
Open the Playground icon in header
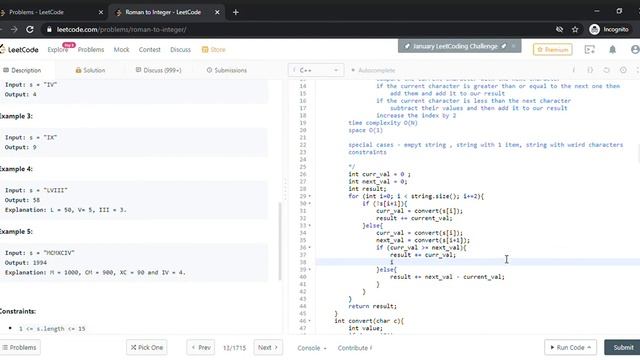point(589,49)
